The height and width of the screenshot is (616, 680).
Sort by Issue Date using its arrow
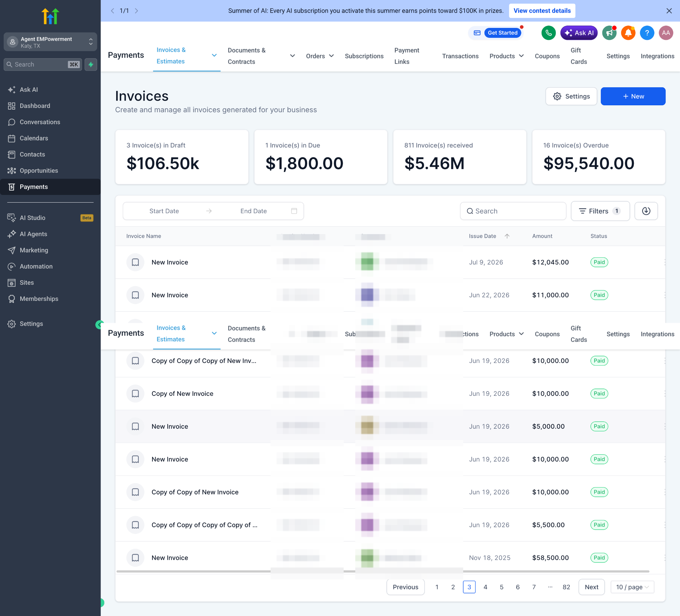tap(507, 236)
